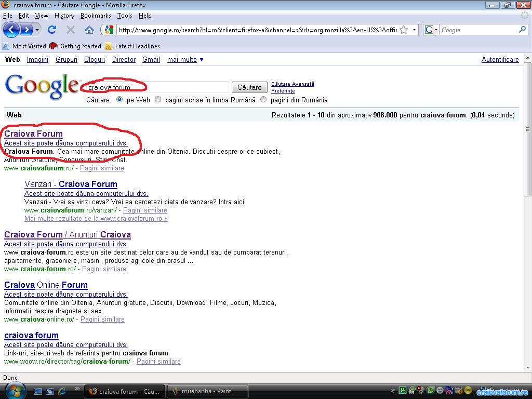Click Autentificare sign-in link

pyautogui.click(x=500, y=59)
